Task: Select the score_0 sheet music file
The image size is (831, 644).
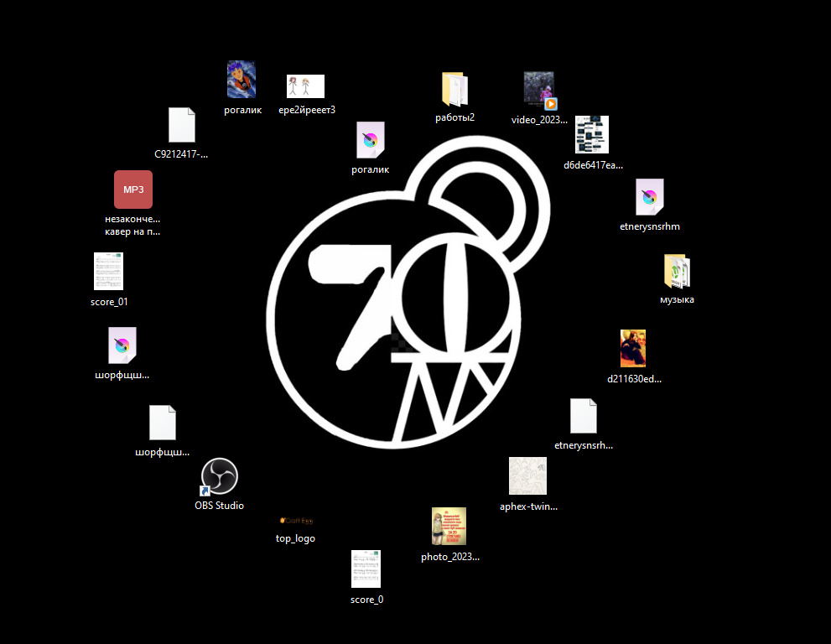Action: coord(366,569)
